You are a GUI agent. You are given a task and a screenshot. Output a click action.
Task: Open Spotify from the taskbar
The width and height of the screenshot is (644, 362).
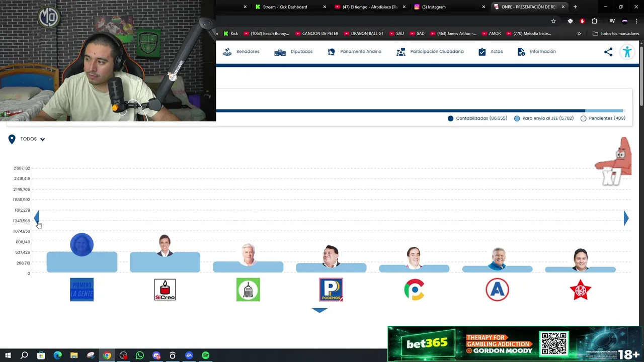tap(206, 355)
